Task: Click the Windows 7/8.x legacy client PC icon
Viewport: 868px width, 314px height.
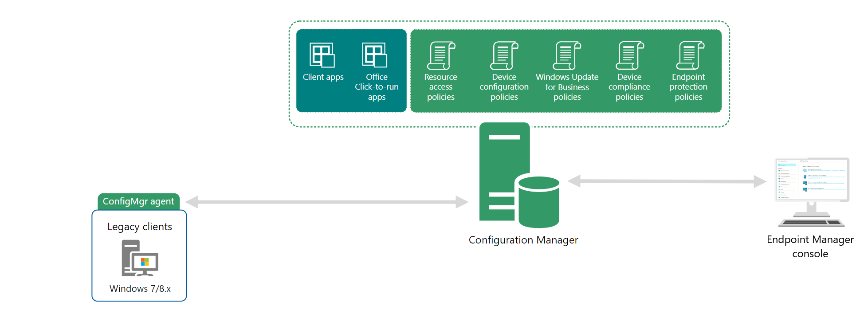Action: click(x=140, y=258)
